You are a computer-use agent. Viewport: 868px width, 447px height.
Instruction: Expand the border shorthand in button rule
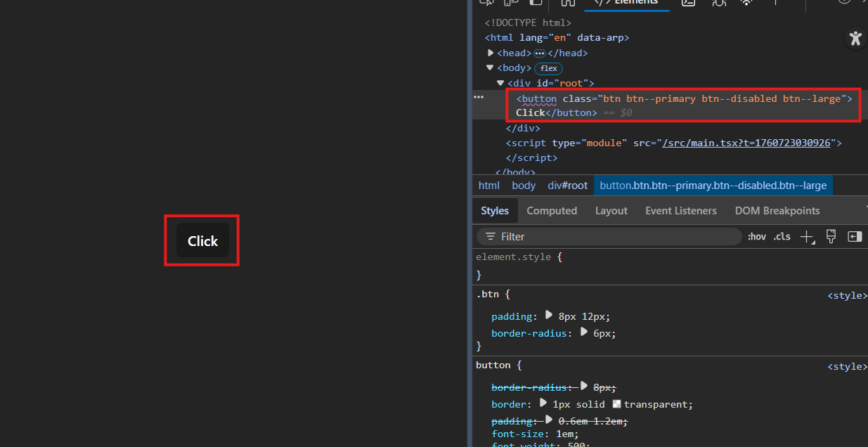pos(543,403)
